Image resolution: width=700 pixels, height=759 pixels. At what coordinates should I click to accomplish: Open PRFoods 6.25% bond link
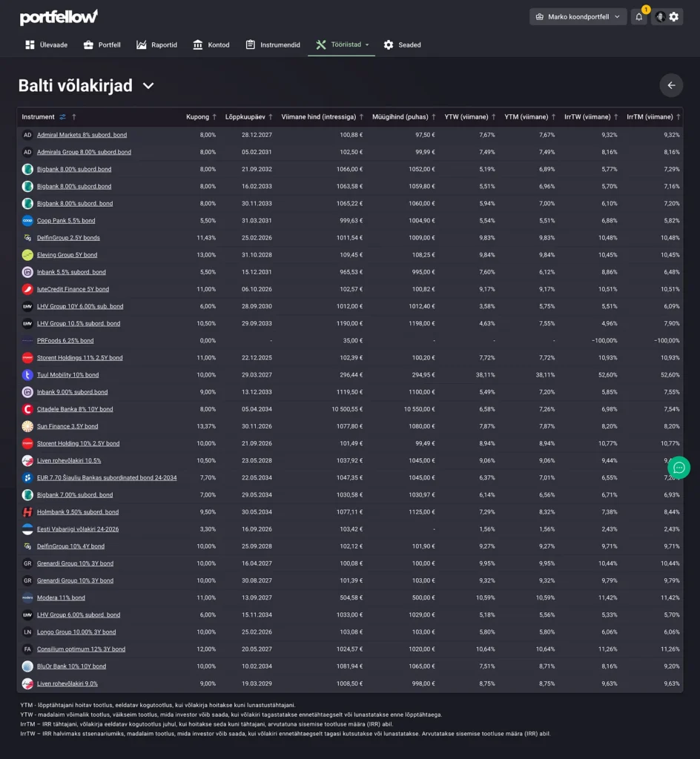click(x=65, y=341)
